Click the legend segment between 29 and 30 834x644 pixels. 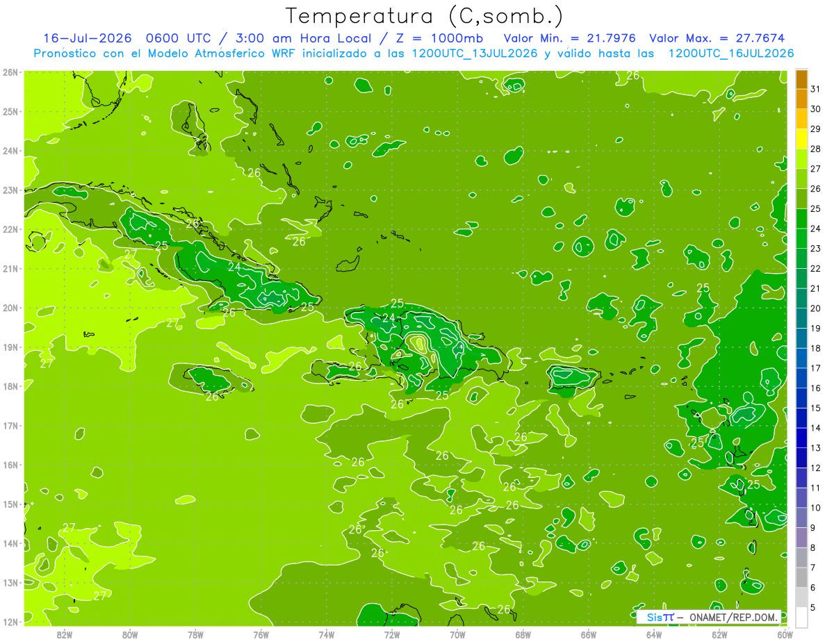tap(801, 119)
